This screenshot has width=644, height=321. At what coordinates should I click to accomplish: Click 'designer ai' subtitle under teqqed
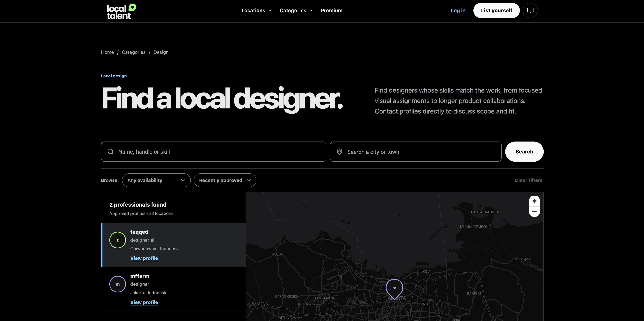[142, 240]
